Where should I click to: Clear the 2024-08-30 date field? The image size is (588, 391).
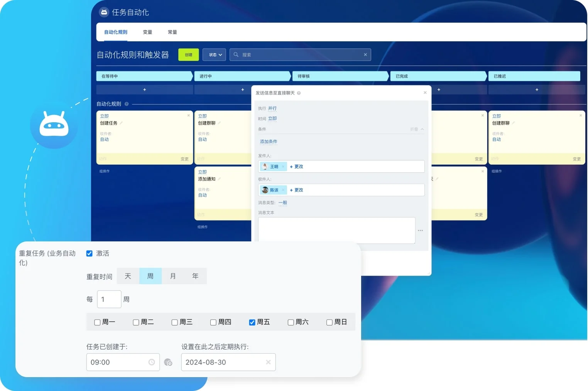click(268, 362)
